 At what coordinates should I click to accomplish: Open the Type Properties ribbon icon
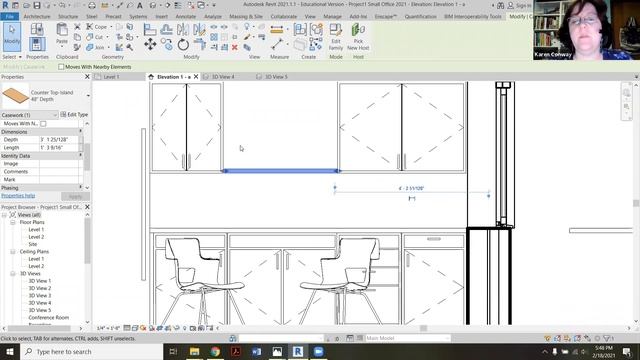coord(37,29)
